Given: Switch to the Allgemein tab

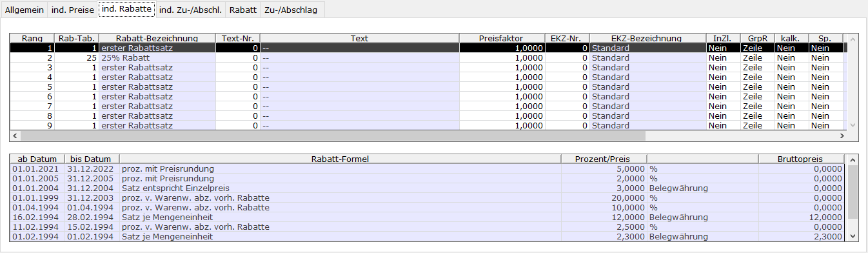Looking at the screenshot, I should pos(24,10).
